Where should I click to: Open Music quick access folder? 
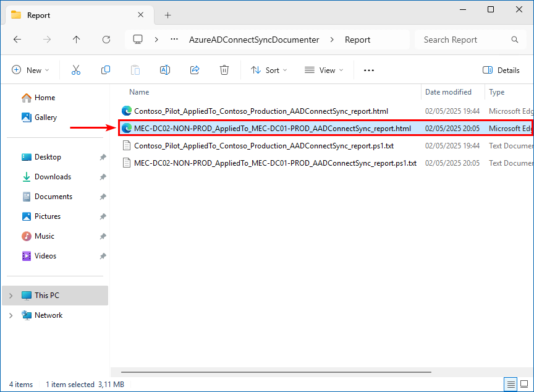[x=44, y=236]
